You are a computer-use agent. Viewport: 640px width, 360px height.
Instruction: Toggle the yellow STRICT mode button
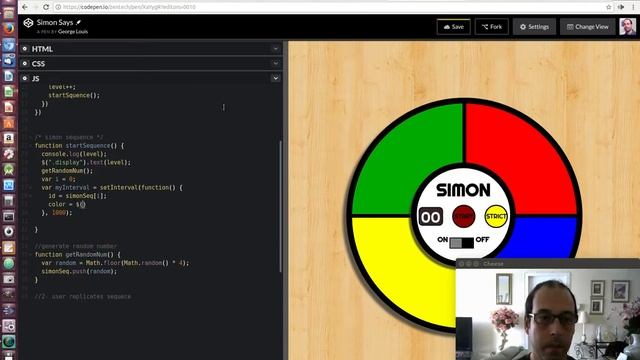[x=496, y=216]
